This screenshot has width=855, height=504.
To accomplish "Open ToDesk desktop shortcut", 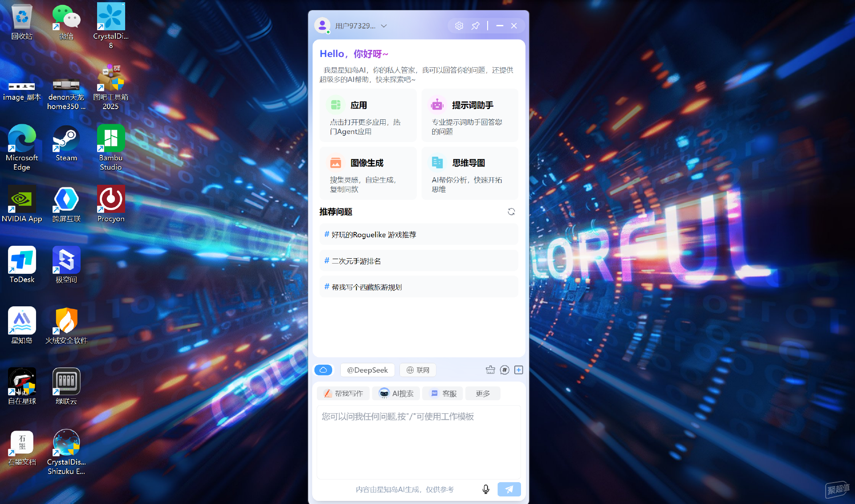I will 22,265.
